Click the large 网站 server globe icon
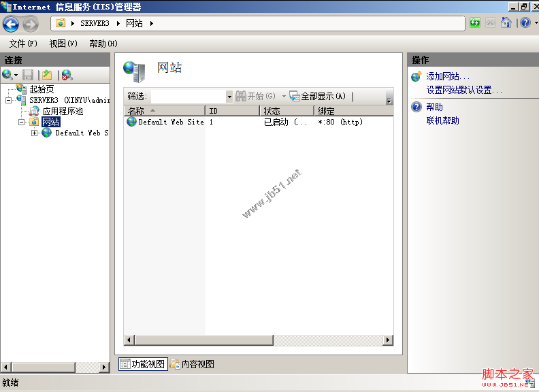 [134, 71]
